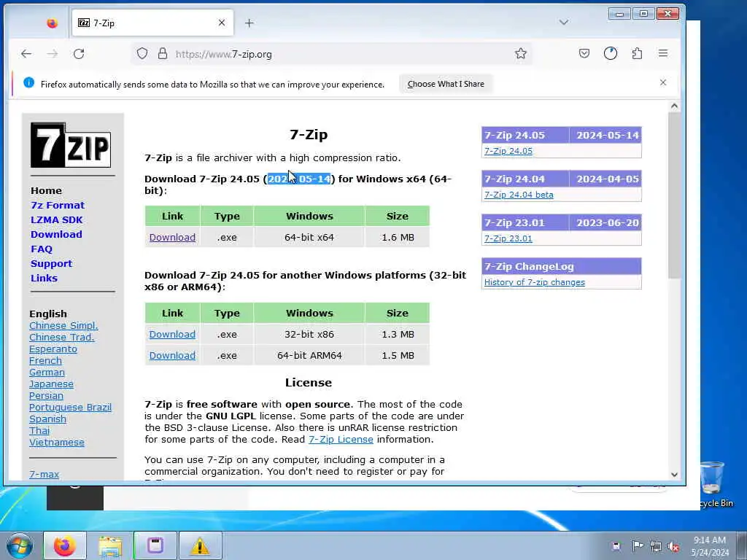This screenshot has width=747, height=560.
Task: Open the 7-Zip 24.04 beta link
Action: pyautogui.click(x=519, y=195)
